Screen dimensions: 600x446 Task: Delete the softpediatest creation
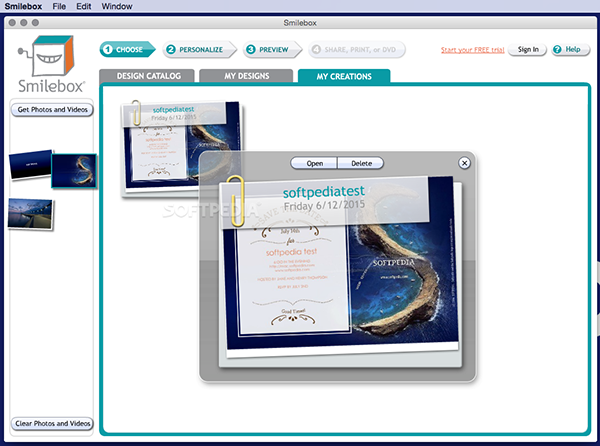coord(361,163)
